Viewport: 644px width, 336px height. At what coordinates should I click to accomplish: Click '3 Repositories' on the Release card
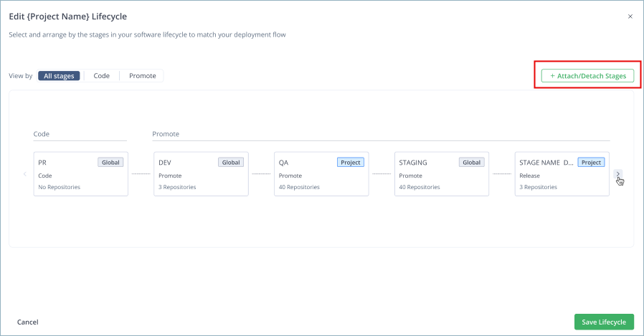pyautogui.click(x=538, y=187)
